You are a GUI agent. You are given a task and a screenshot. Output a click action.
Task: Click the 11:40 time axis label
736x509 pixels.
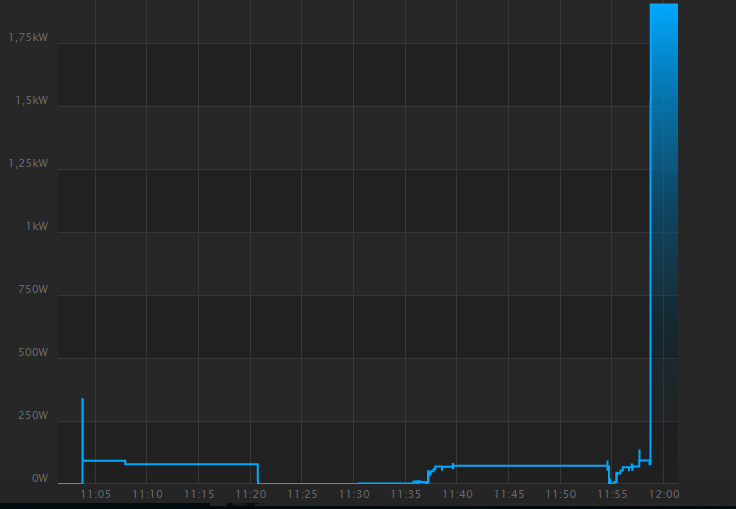(x=457, y=494)
